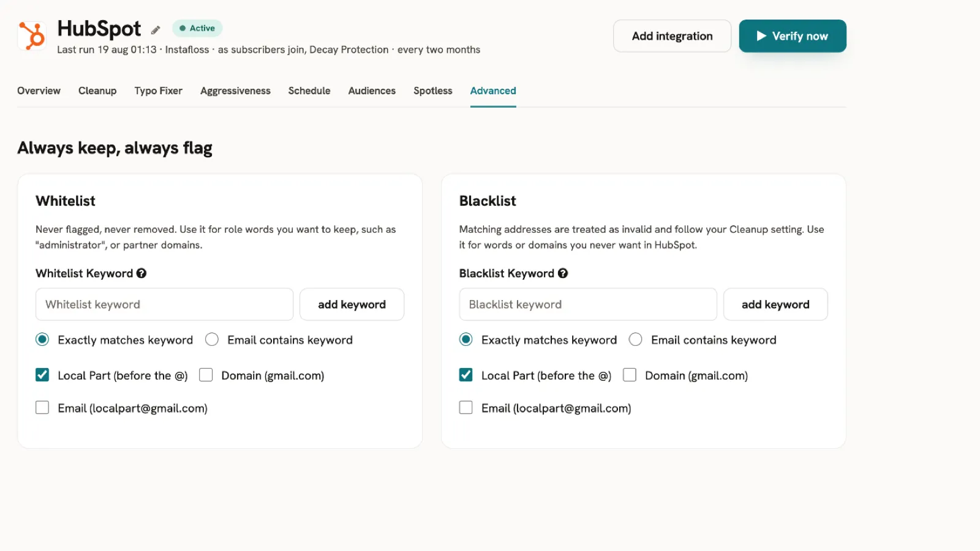Screen dimensions: 980x551
Task: Focus the Whitelist keyword input field
Action: click(x=164, y=304)
